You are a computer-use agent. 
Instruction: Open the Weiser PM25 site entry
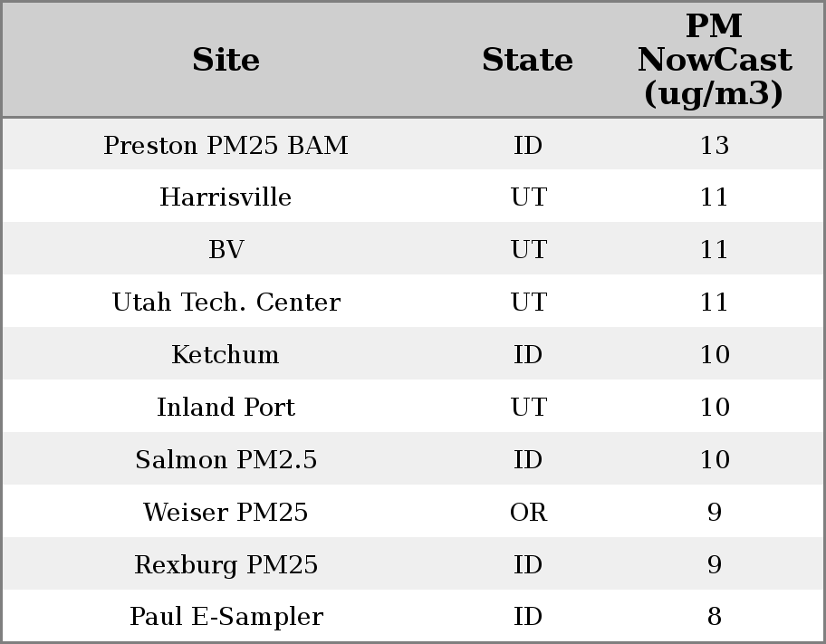(x=226, y=513)
